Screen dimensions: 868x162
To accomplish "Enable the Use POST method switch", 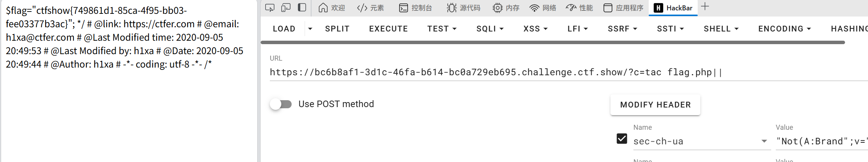I will click(281, 104).
